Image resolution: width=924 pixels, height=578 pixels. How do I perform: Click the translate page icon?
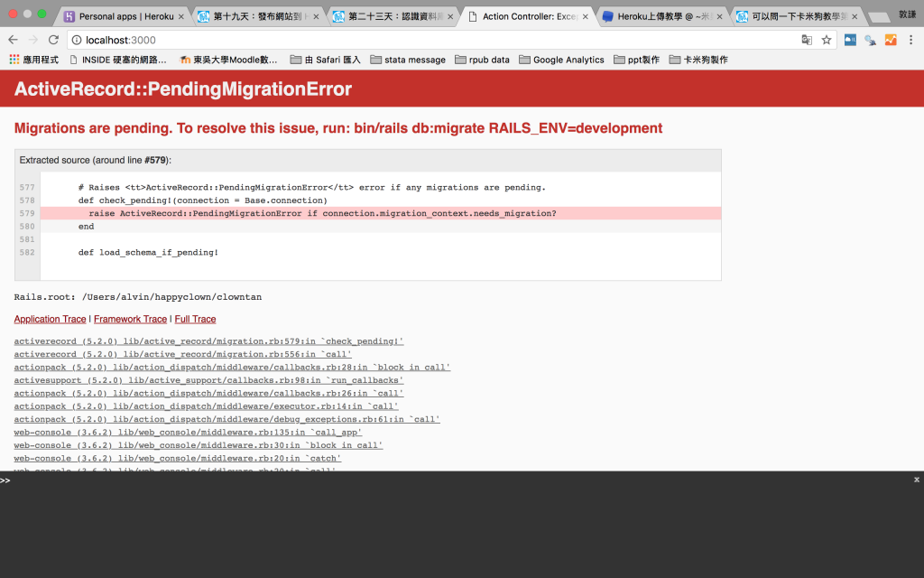click(x=807, y=40)
